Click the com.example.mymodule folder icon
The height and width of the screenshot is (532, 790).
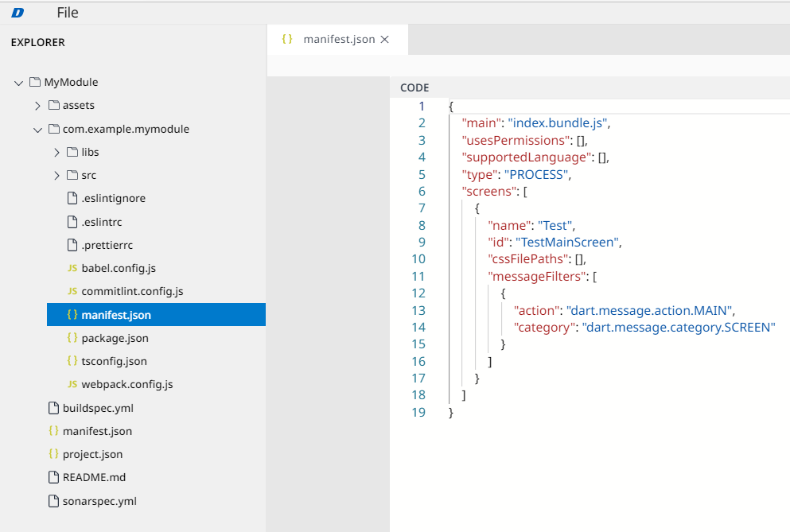click(x=54, y=129)
